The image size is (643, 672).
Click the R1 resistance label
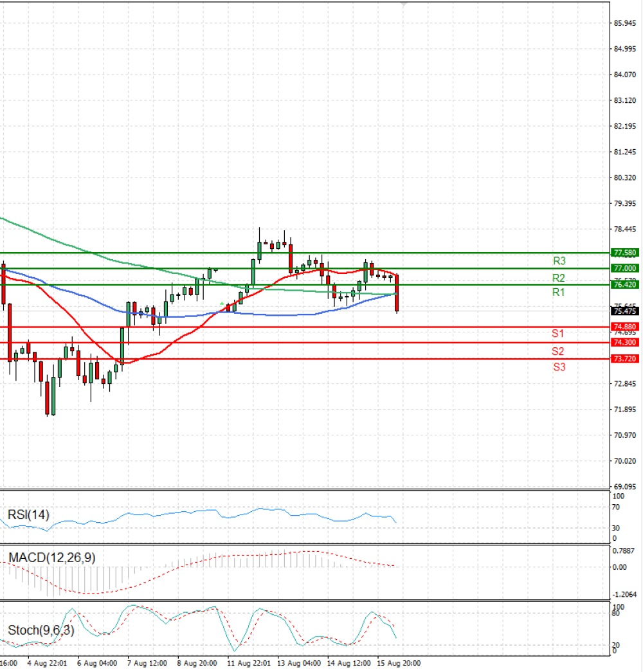558,292
